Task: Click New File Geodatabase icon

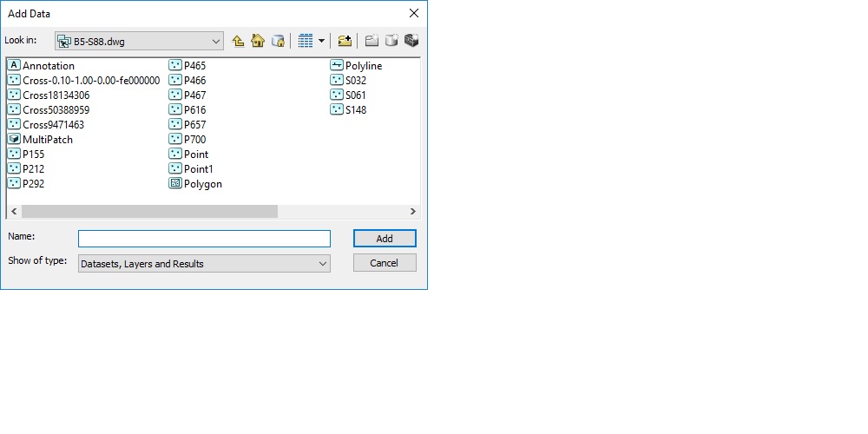Action: (x=391, y=41)
